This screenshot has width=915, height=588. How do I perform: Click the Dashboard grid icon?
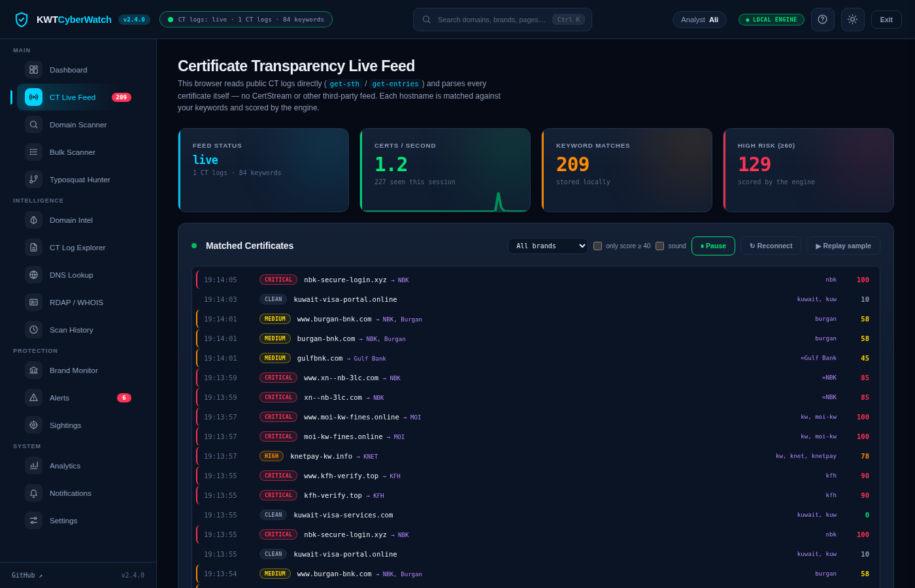click(33, 70)
